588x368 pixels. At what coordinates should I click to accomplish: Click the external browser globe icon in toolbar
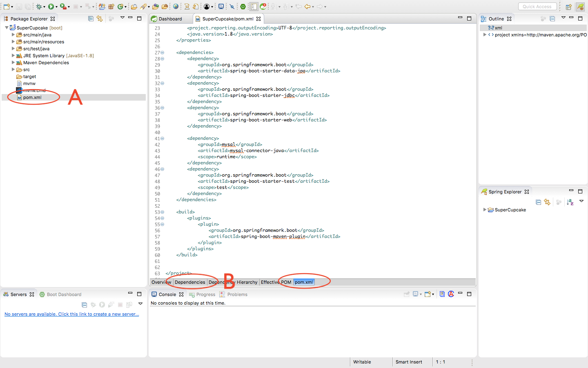(x=175, y=7)
